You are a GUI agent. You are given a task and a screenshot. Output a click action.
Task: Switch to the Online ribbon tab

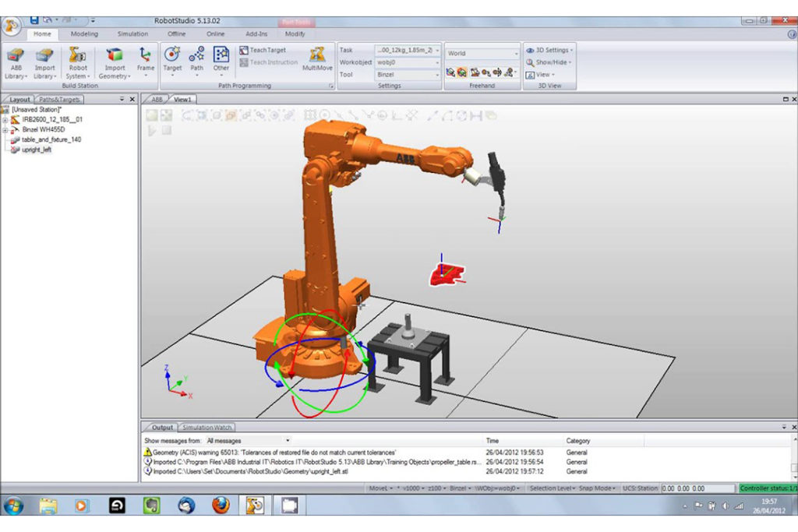(x=215, y=34)
